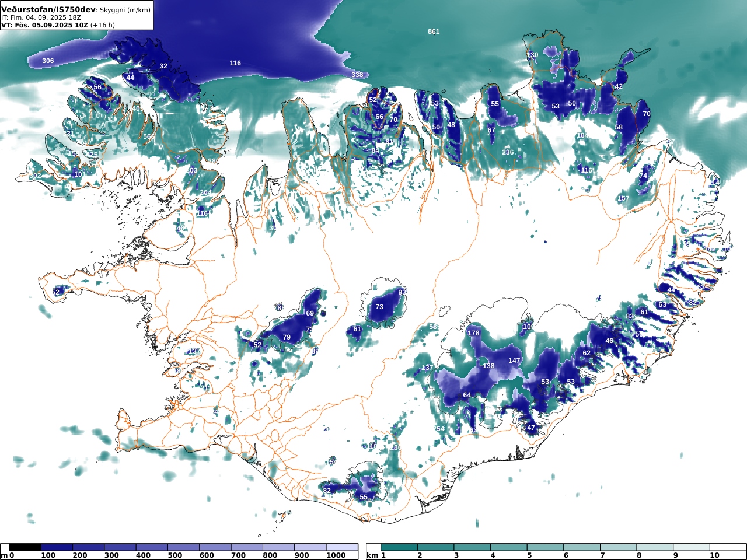Click the 236 visibility value label
The width and height of the screenshot is (747, 560).
pyautogui.click(x=508, y=152)
